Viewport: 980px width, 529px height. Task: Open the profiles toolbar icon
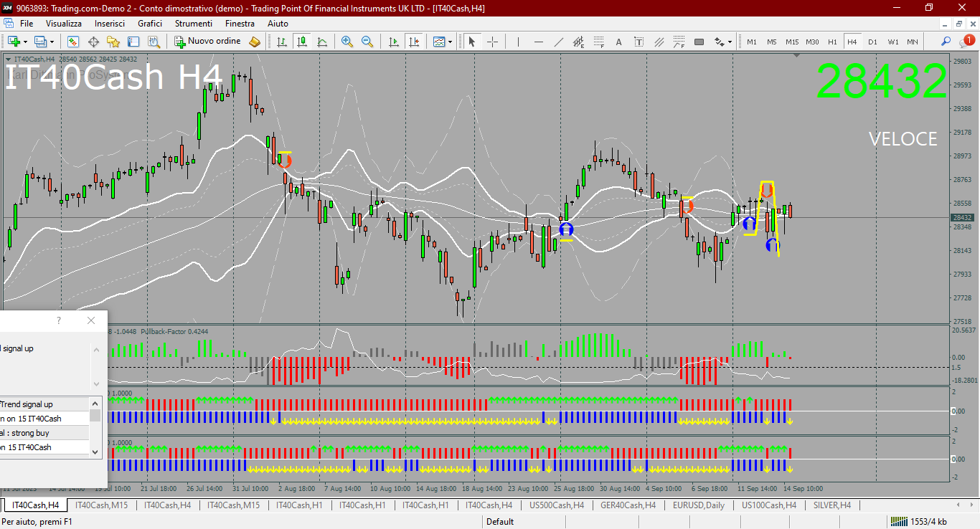pos(41,42)
